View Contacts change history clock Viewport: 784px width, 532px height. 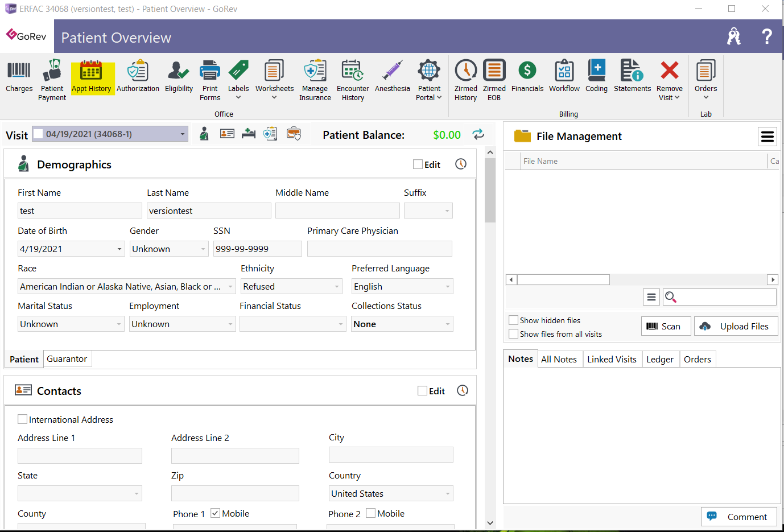point(463,390)
